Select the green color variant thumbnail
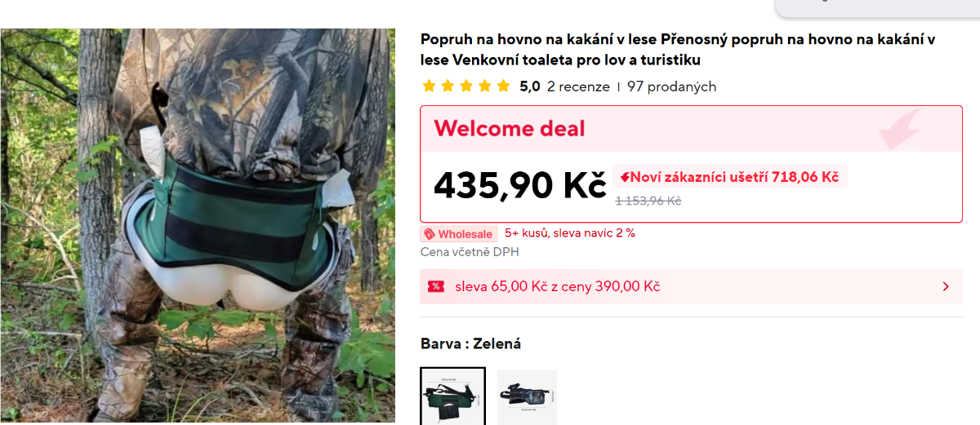Screen dimensions: 980x425 pos(453,396)
